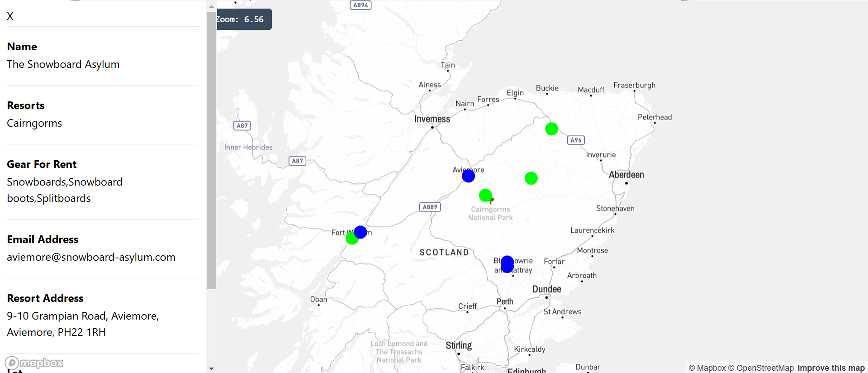The height and width of the screenshot is (373, 868).
Task: Click the St Andrews town label
Action: point(562,311)
